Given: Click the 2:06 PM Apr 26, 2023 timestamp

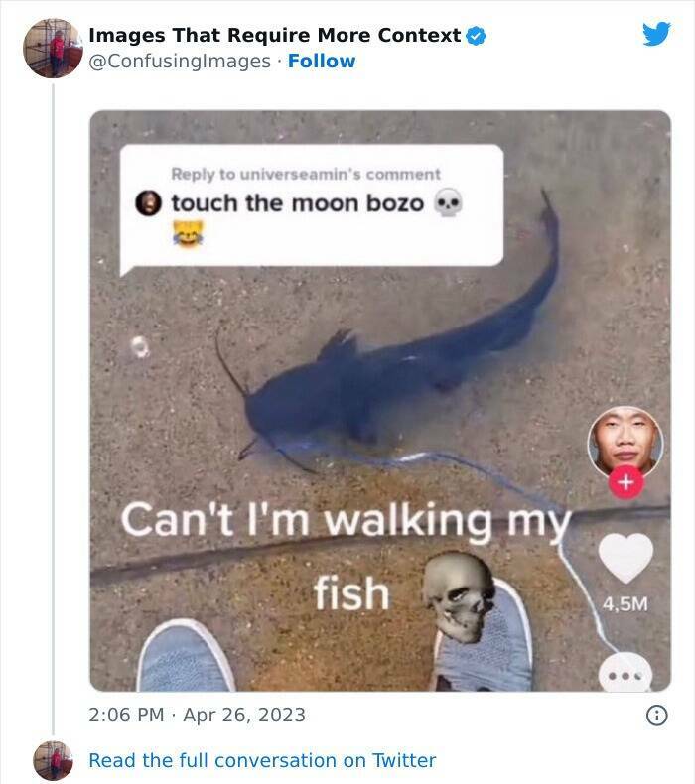Looking at the screenshot, I should pos(198,715).
